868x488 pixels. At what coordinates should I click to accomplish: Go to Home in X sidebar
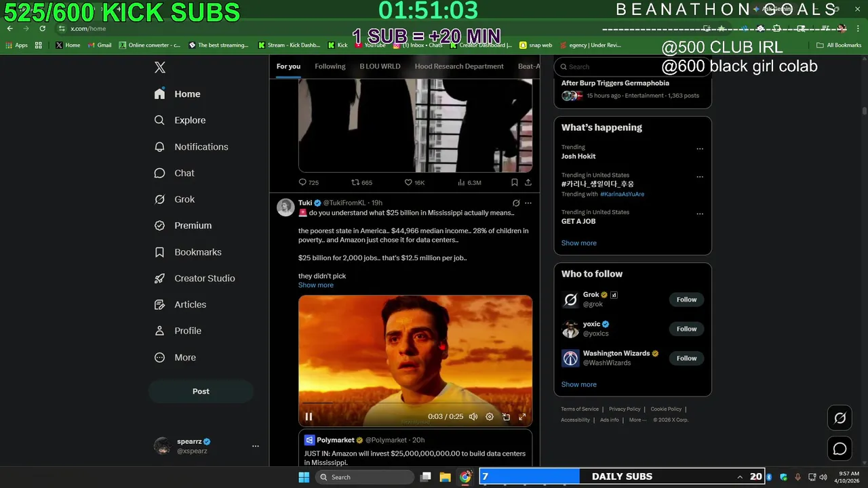[x=178, y=94]
